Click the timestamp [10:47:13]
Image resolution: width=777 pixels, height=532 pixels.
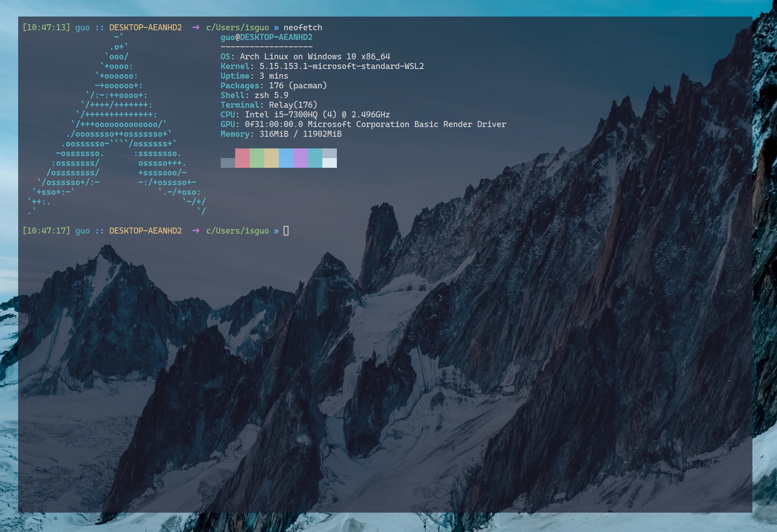(x=46, y=27)
